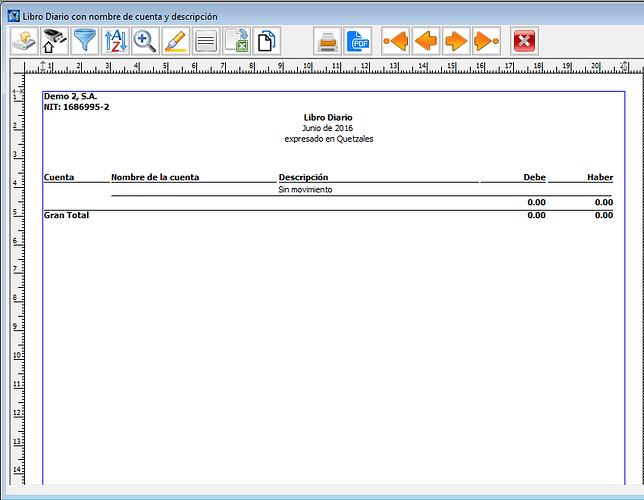Print the Libro Diario report
Image resolution: width=644 pixels, height=500 pixels.
[327, 41]
